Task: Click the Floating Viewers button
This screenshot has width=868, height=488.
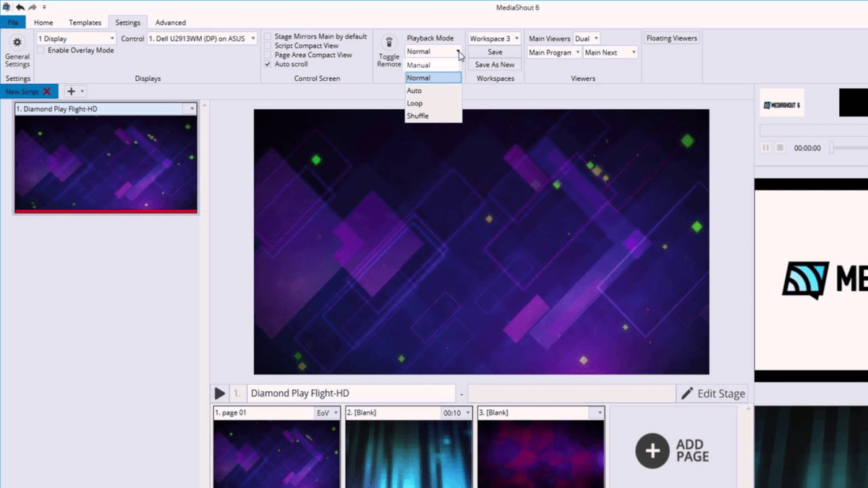Action: point(672,38)
